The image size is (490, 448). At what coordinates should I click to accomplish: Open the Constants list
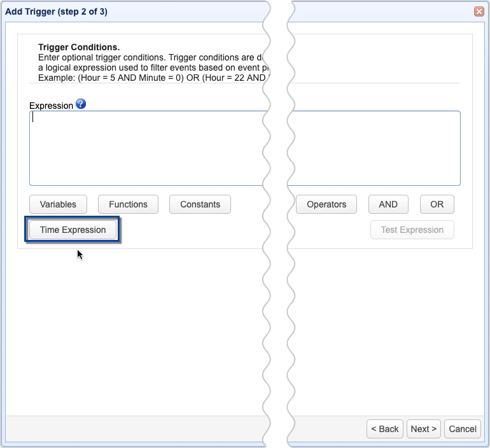coord(200,204)
